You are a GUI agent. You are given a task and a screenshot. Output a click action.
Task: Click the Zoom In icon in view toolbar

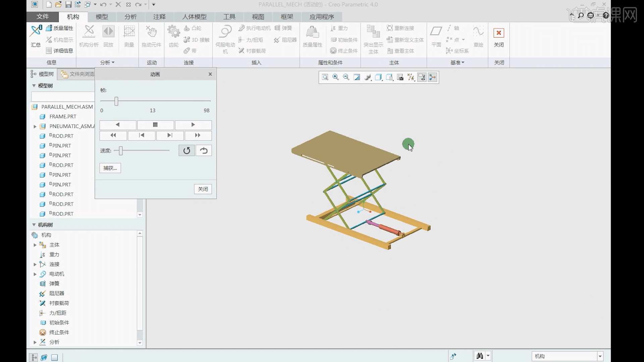[335, 77]
